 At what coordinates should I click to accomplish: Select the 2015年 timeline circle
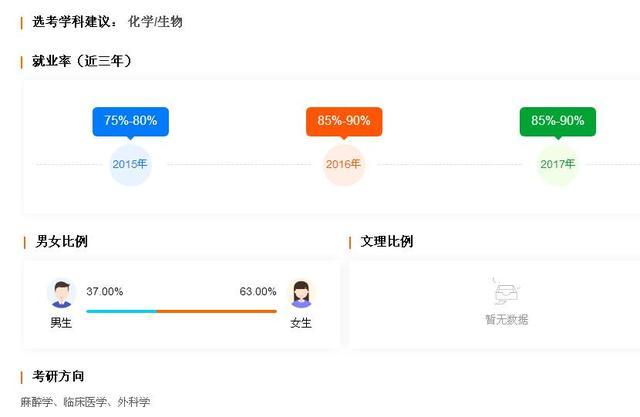(x=130, y=164)
